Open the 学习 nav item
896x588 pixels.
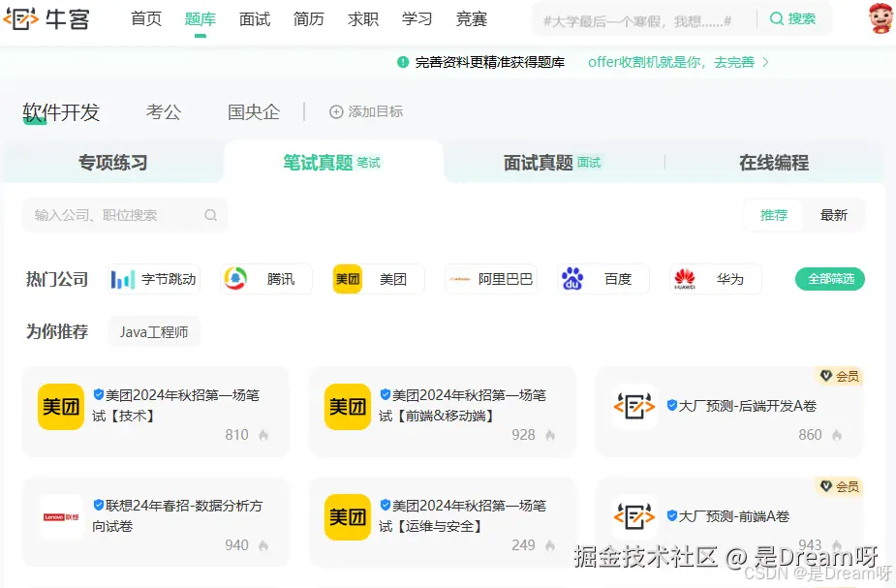(417, 18)
